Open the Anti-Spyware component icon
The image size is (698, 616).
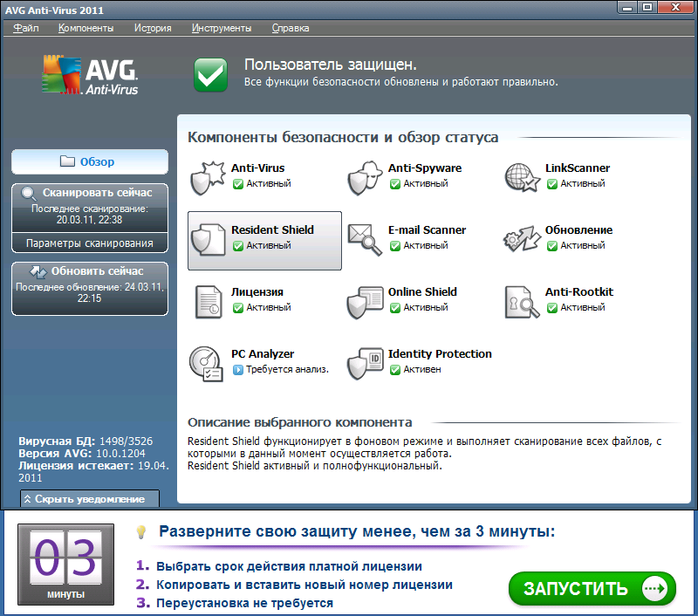[x=365, y=178]
